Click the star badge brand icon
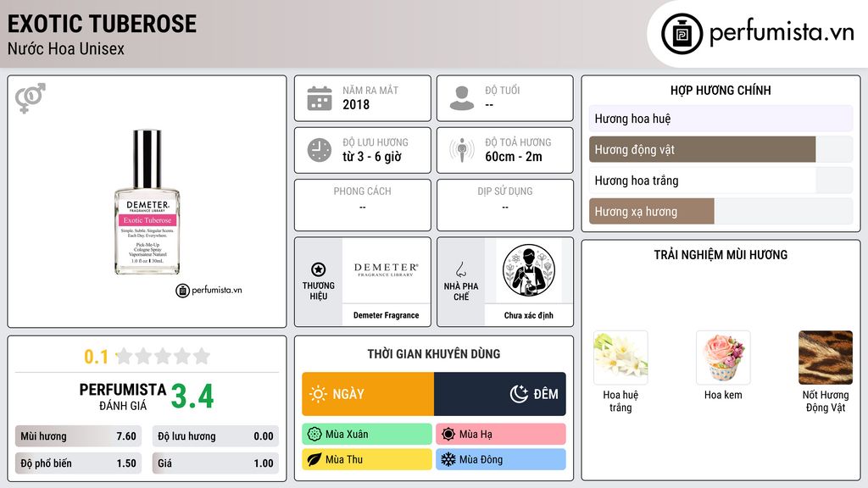Viewport: 868px width, 488px height. click(x=319, y=269)
